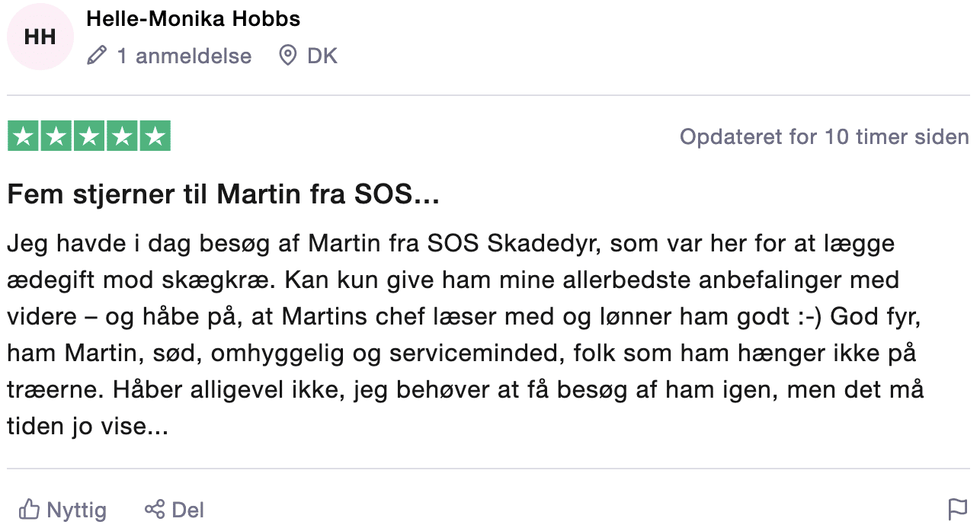
Task: Click the thumbs-up Nyttig icon
Action: coord(30,510)
